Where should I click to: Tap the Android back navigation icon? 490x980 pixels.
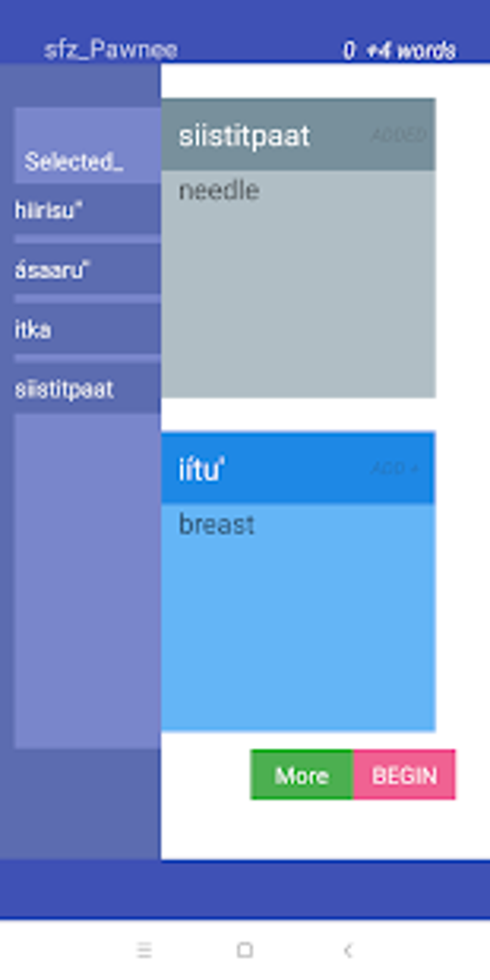348,950
